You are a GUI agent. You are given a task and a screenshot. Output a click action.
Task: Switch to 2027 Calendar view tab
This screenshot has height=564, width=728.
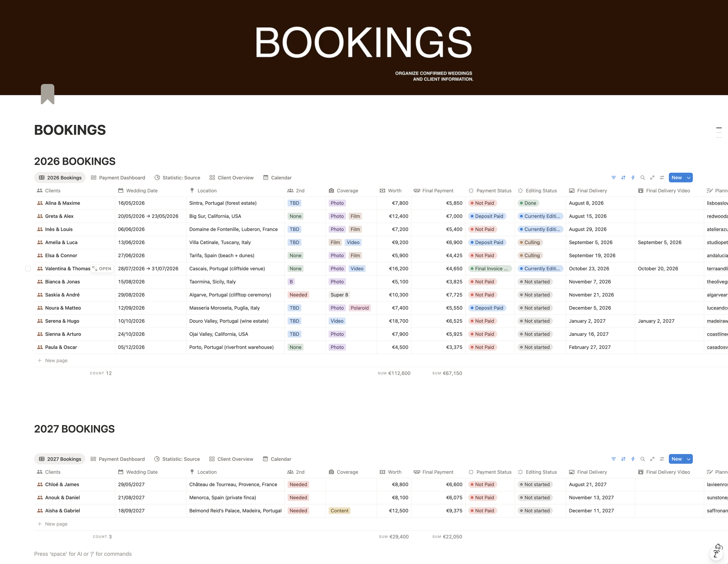277,459
